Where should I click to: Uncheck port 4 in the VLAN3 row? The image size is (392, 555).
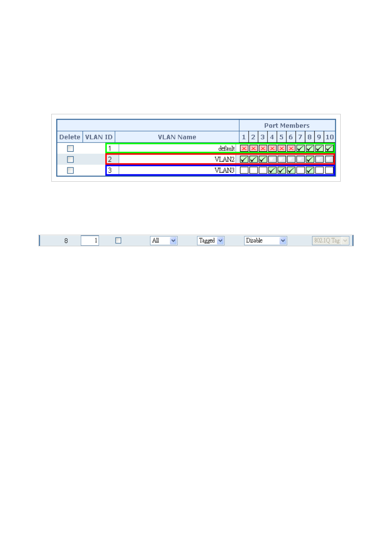272,170
